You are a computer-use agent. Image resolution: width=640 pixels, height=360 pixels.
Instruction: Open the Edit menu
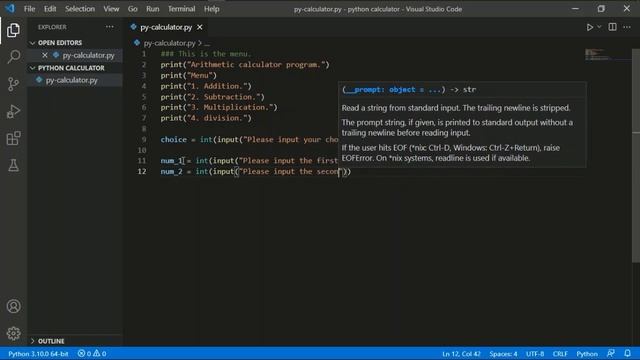click(50, 9)
